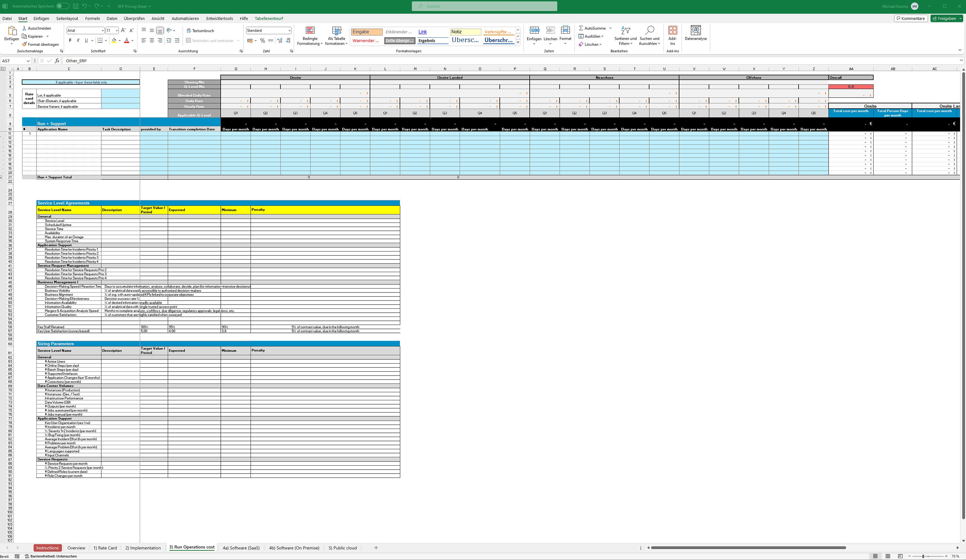Open Bedingte Formatierung menu
This screenshot has height=560, width=966.
click(x=310, y=36)
